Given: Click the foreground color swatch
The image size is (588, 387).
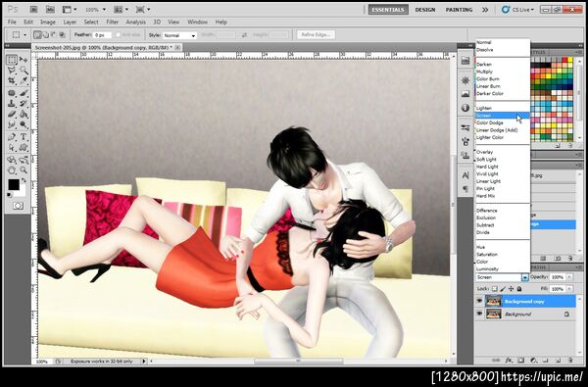Looking at the screenshot, I should click(14, 184).
